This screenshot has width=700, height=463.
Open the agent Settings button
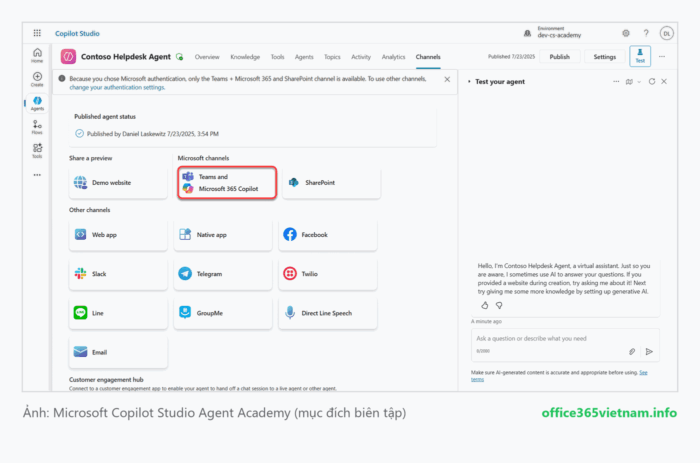604,57
